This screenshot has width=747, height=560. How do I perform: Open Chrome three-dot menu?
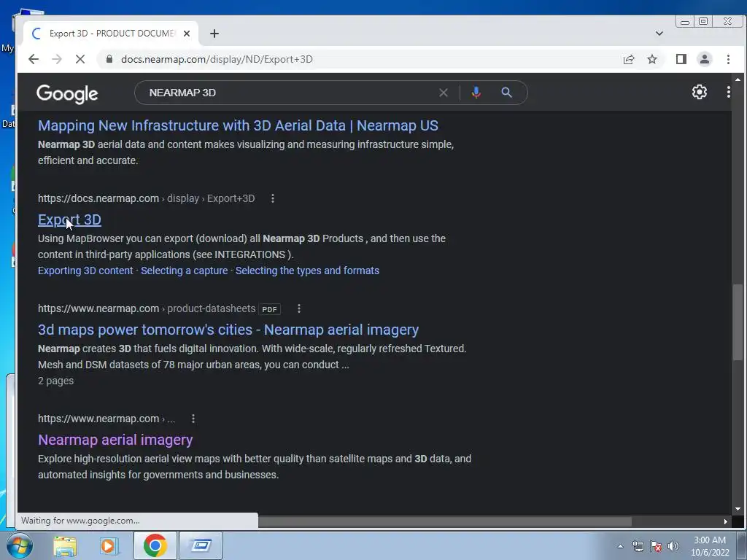point(729,59)
